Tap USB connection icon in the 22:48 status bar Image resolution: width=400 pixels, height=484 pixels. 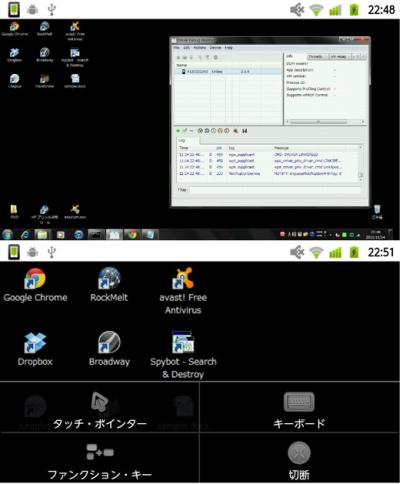pos(51,10)
